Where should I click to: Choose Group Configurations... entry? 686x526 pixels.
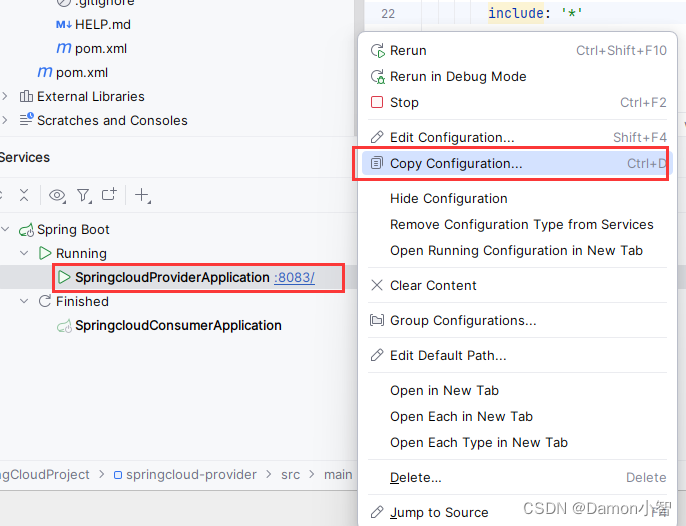click(518, 320)
